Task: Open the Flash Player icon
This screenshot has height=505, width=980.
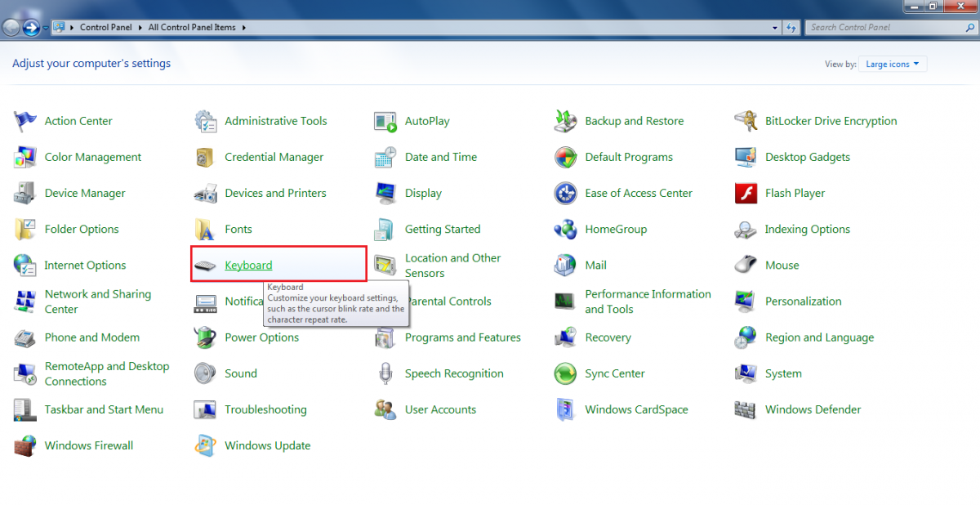Action: [746, 194]
